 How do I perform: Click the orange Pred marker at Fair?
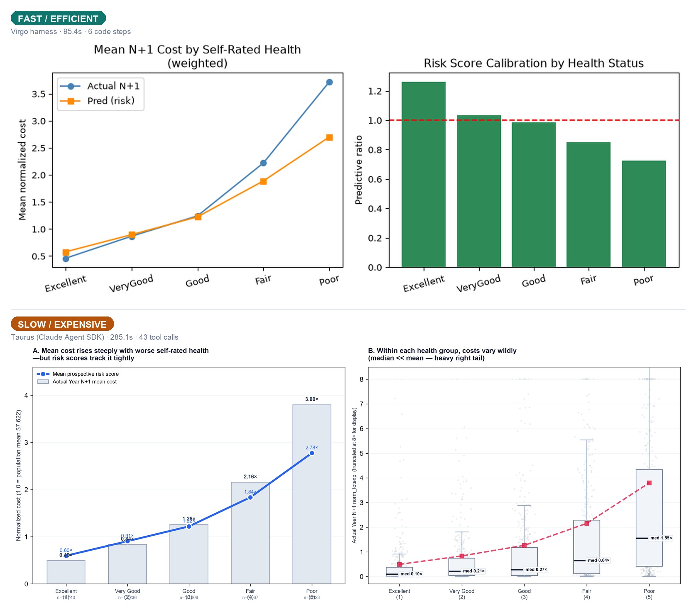(x=263, y=182)
